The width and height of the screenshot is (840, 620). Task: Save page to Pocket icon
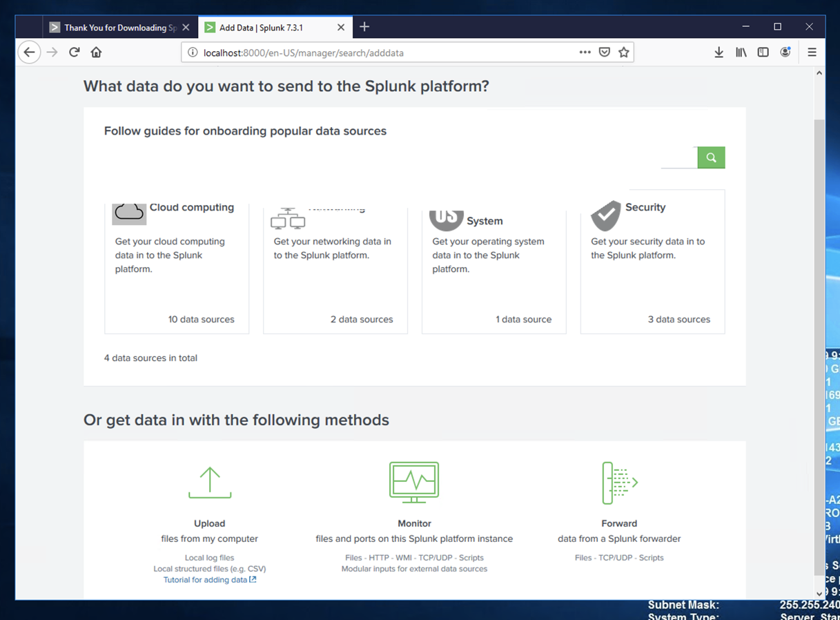pyautogui.click(x=605, y=52)
